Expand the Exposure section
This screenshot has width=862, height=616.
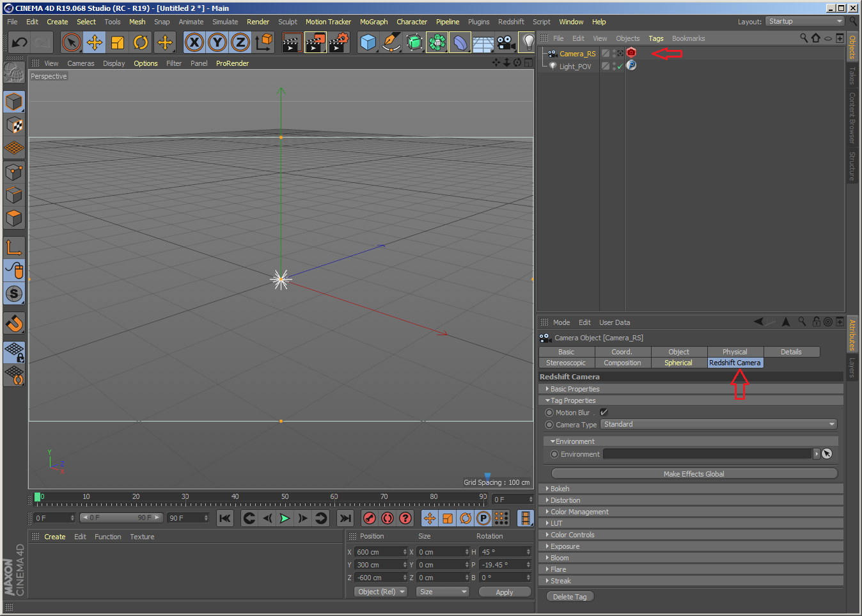[x=691, y=546]
